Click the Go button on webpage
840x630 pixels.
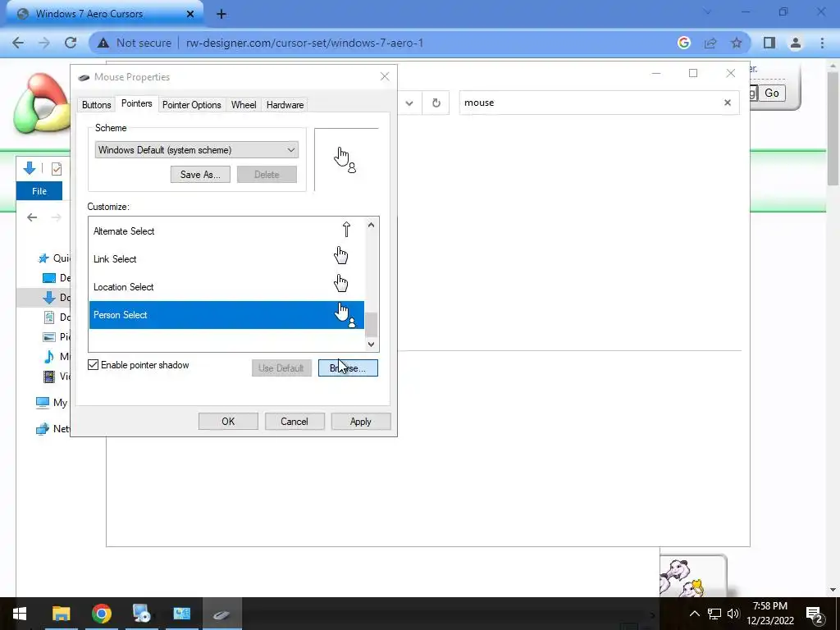pos(772,94)
